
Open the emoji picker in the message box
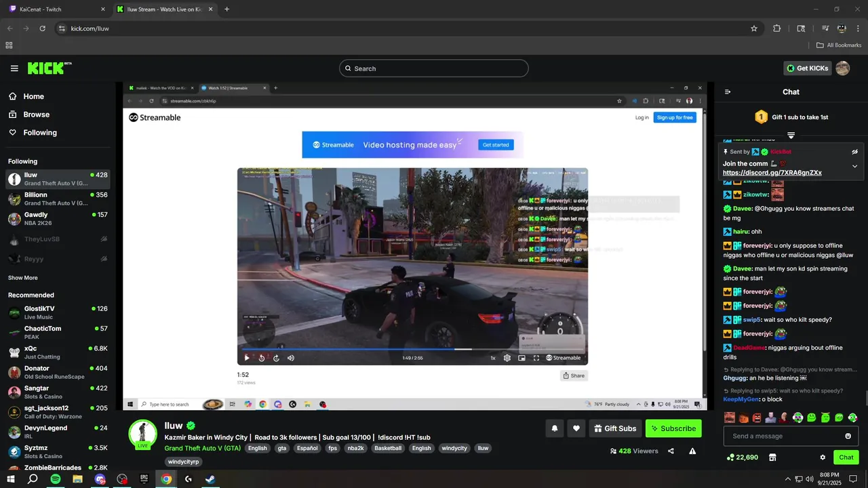point(848,436)
